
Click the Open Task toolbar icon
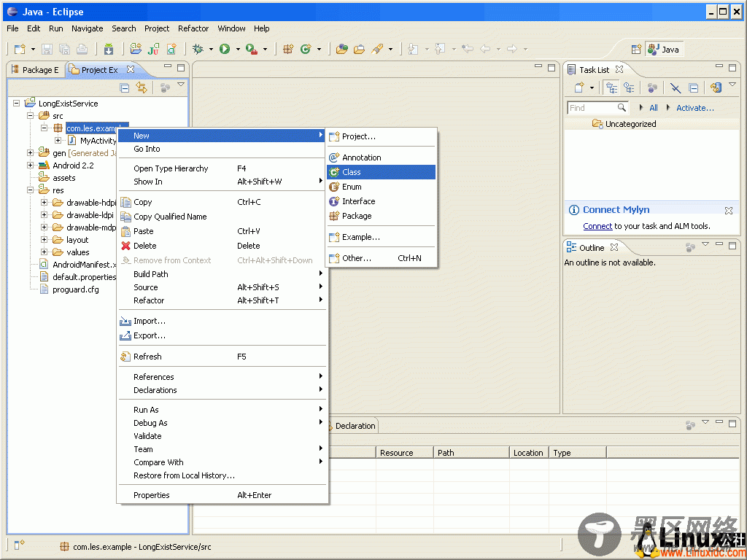tap(359, 49)
